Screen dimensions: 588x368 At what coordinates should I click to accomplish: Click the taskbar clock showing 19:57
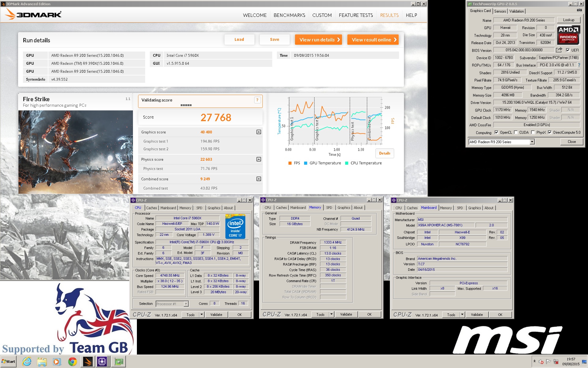pos(571,362)
